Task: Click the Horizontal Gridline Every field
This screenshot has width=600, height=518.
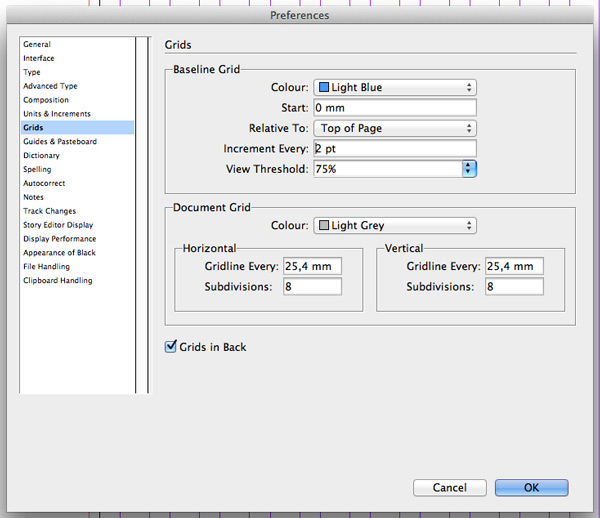Action: pos(312,266)
